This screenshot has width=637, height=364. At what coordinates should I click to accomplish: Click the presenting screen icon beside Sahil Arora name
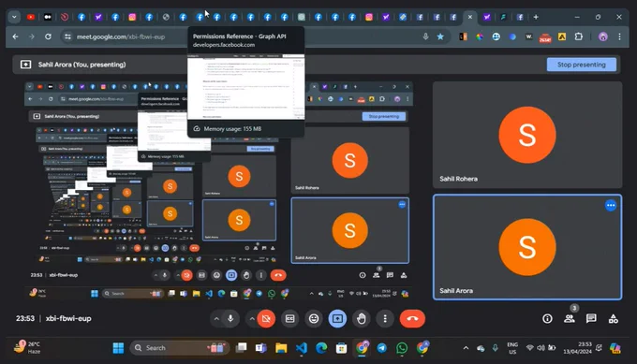[25, 65]
